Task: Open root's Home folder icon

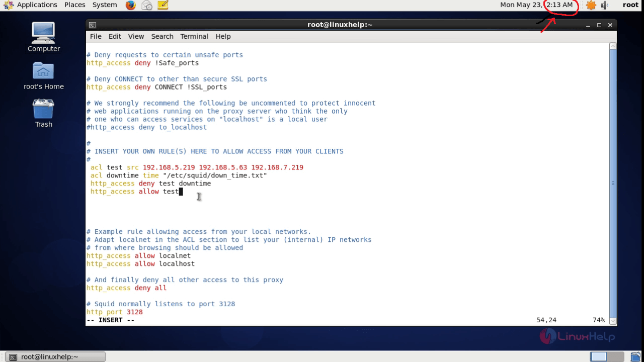Action: pos(44,75)
